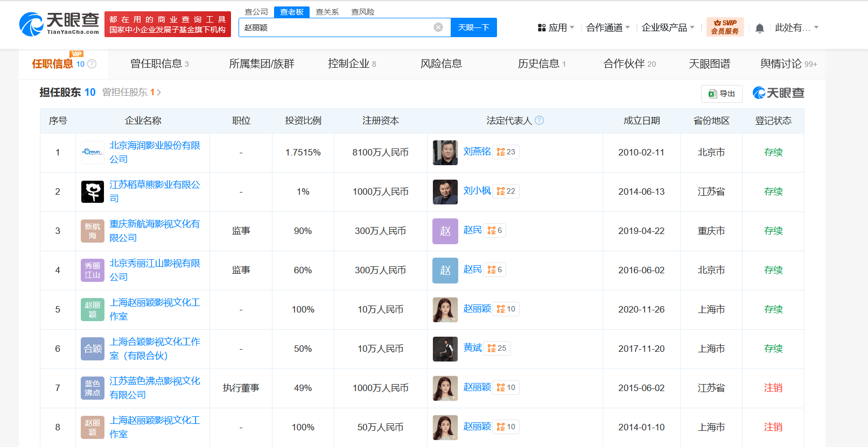Switch to the 控制企业 tab
868x447 pixels.
point(352,64)
